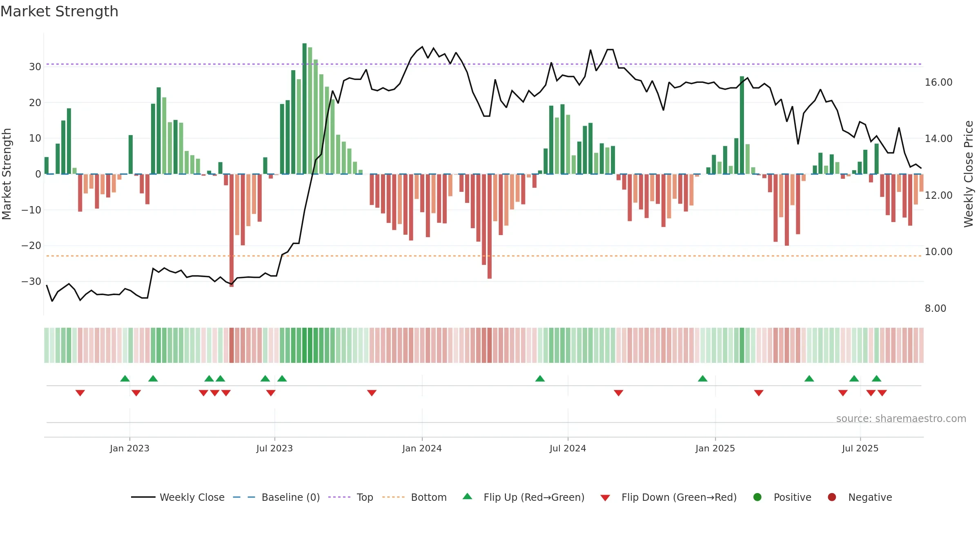Click the flip-up triangle just before Jul 2024
This screenshot has width=980, height=551.
pos(540,378)
